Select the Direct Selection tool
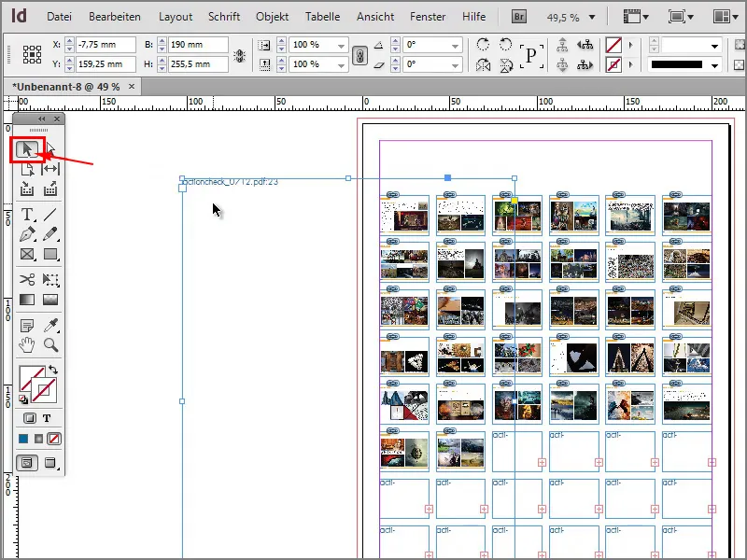The height and width of the screenshot is (560, 747). pyautogui.click(x=51, y=147)
